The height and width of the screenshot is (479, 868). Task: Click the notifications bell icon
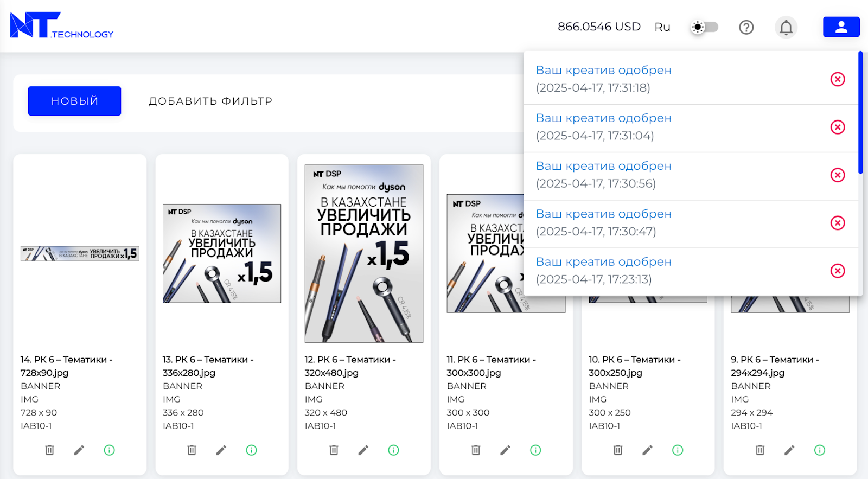[x=786, y=27]
